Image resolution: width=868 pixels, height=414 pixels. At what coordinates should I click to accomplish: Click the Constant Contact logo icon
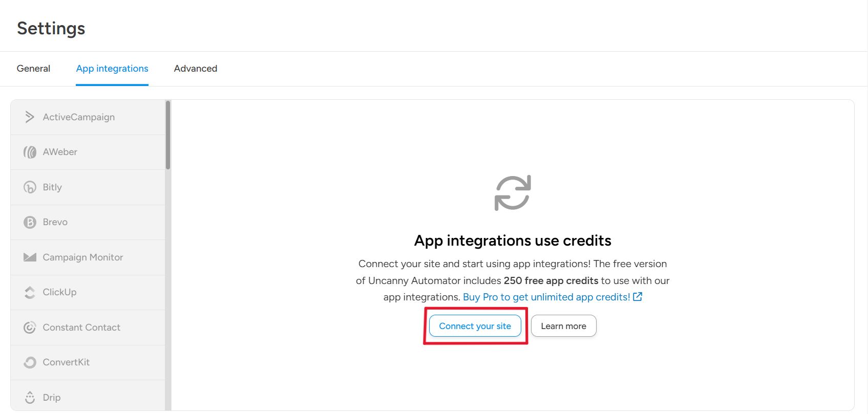(x=30, y=328)
